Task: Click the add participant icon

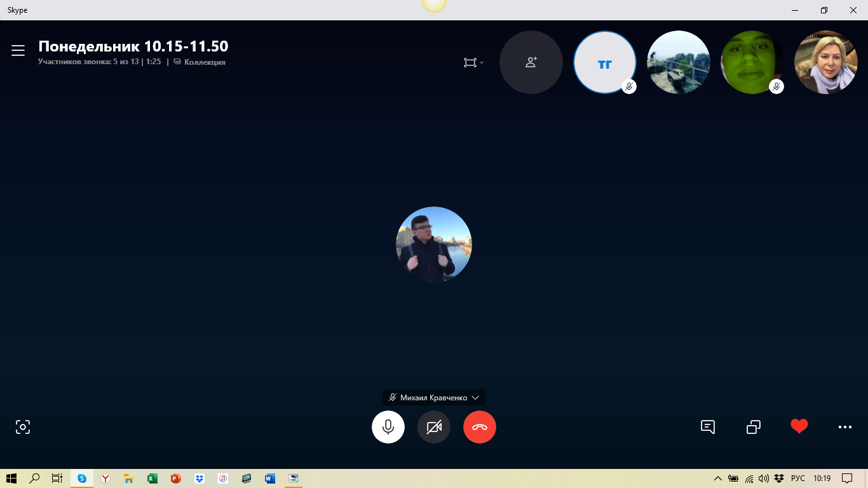Action: coord(531,62)
